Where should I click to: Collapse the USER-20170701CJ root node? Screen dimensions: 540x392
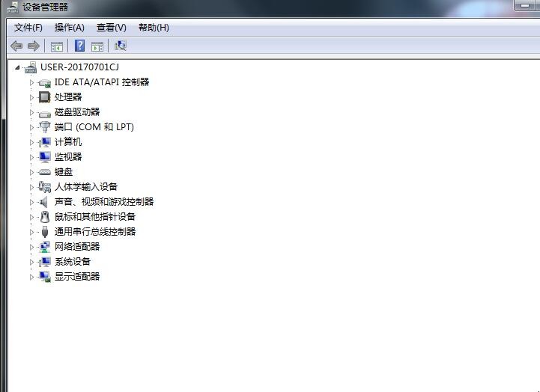[18, 67]
